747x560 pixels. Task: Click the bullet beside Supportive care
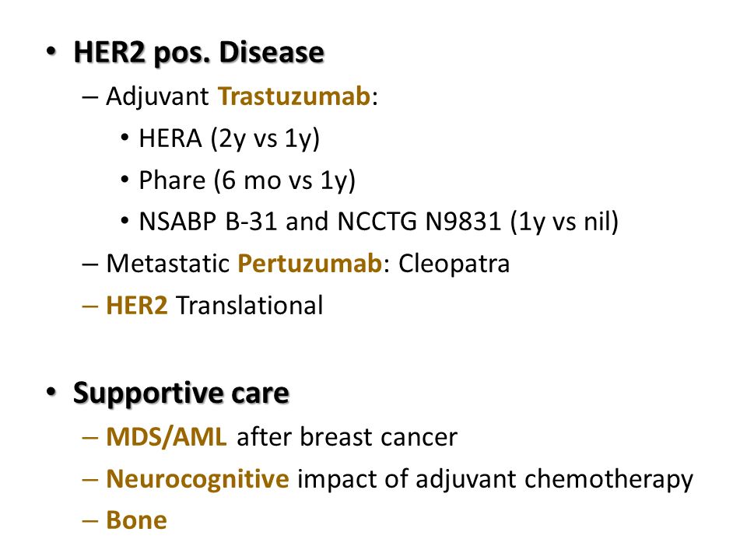coord(51,392)
